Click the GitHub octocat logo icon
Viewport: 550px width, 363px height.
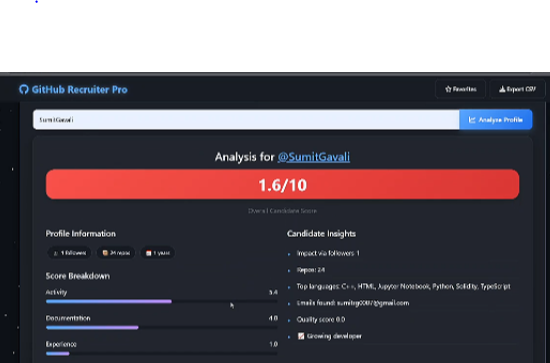click(x=24, y=89)
